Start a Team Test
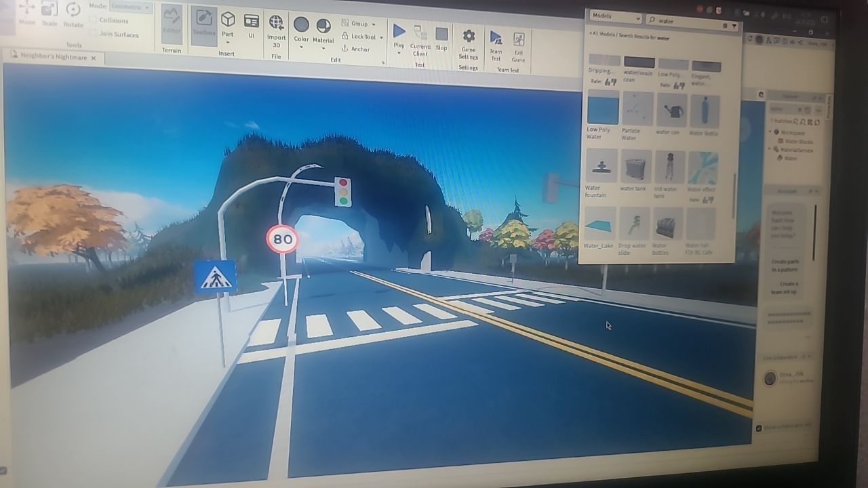Image resolution: width=868 pixels, height=488 pixels. [x=496, y=45]
